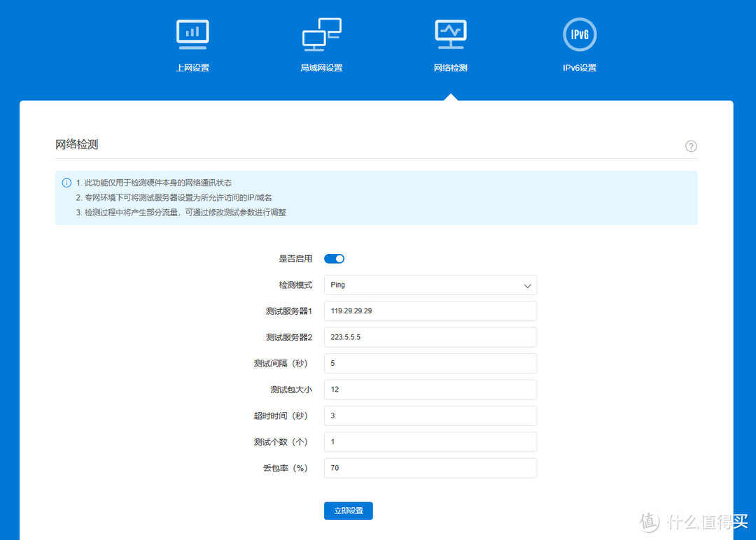Switch to 上网设置 tab label
756x540 pixels.
click(x=192, y=68)
